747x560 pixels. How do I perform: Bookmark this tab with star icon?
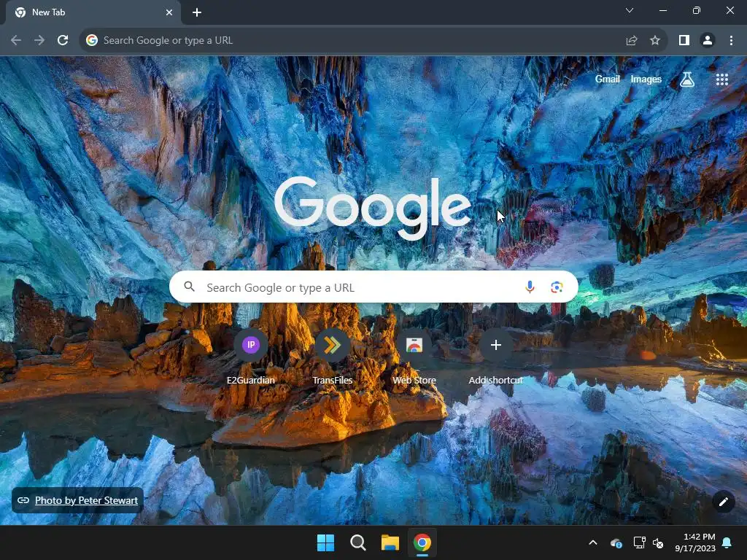click(x=655, y=41)
